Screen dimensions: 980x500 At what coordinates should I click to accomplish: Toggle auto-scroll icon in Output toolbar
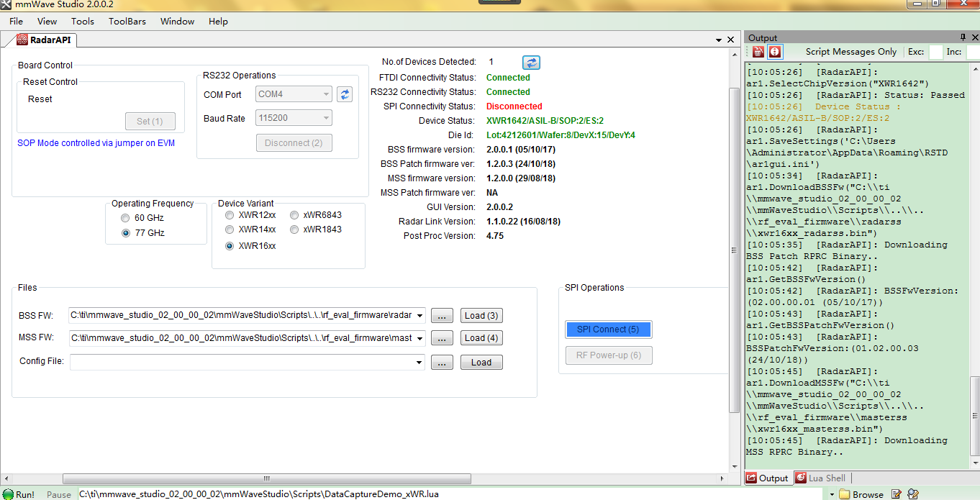(774, 52)
